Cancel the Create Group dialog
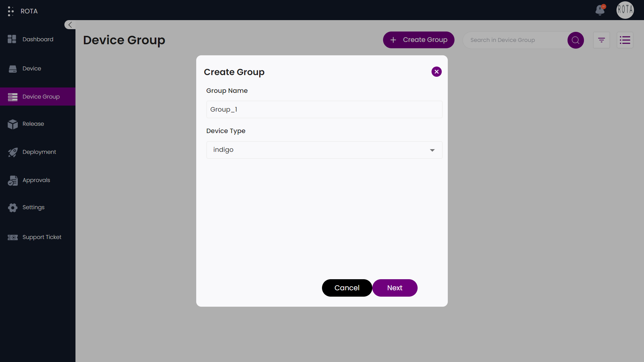This screenshot has width=644, height=362. click(x=347, y=288)
